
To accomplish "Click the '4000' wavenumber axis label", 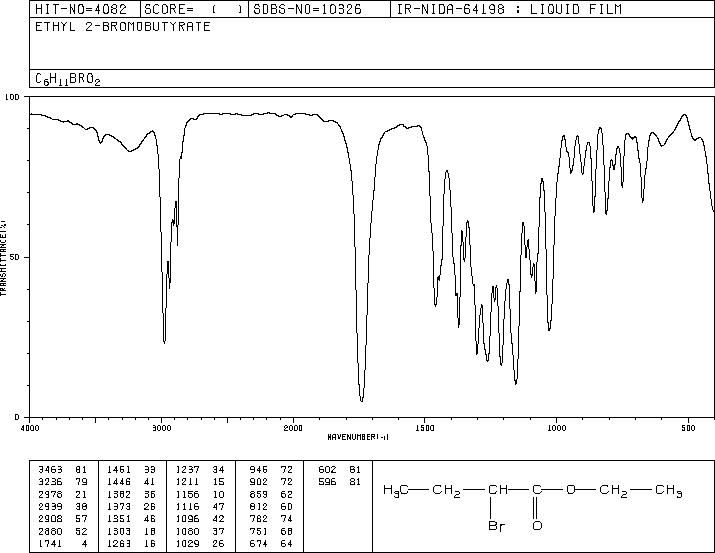I will pyautogui.click(x=30, y=428).
